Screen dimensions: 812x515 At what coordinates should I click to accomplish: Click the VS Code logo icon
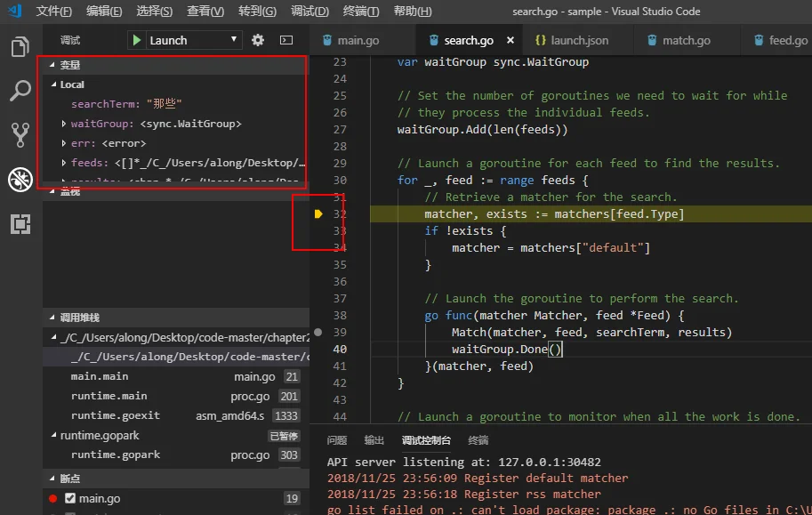[x=15, y=11]
